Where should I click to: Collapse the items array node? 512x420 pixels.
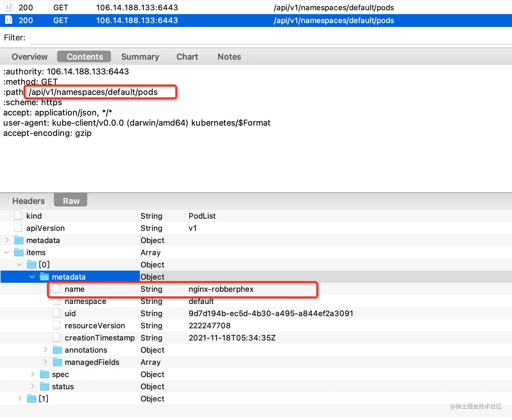6,252
